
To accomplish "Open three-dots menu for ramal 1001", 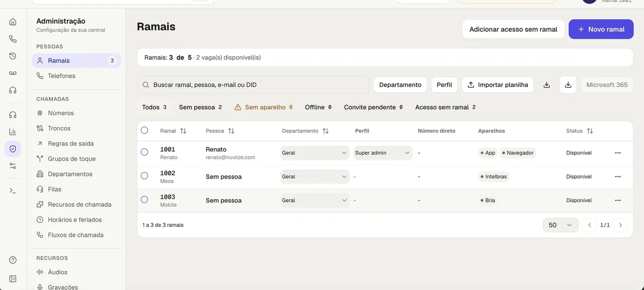I will [618, 153].
